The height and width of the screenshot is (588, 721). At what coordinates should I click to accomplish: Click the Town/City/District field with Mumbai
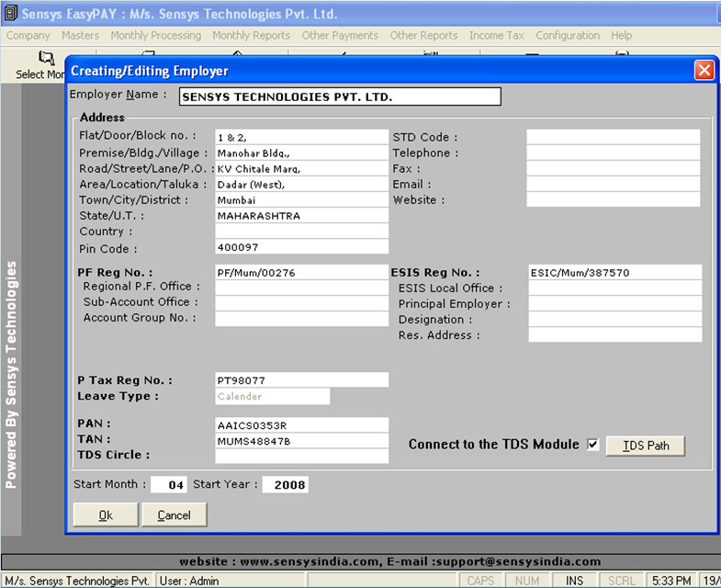(x=301, y=199)
